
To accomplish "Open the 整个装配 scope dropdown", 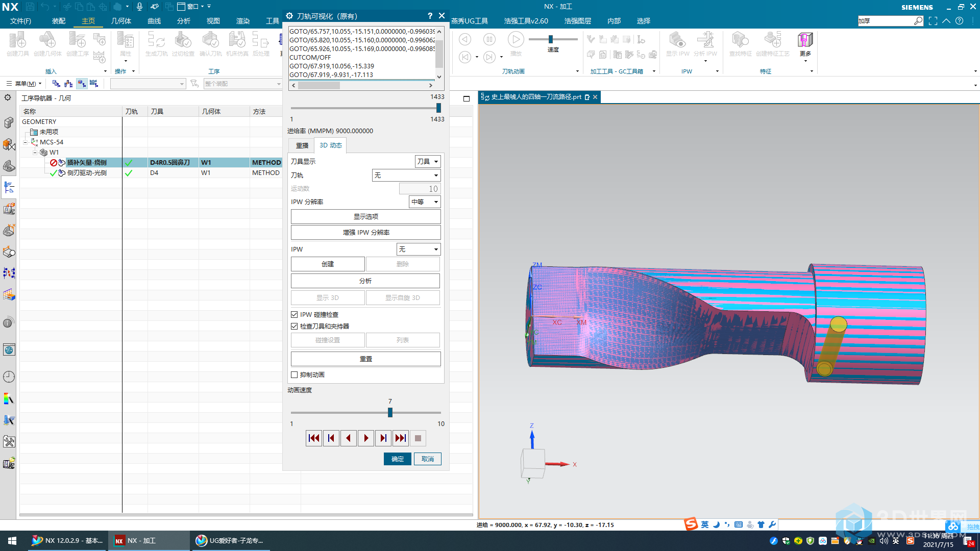I will pos(243,84).
